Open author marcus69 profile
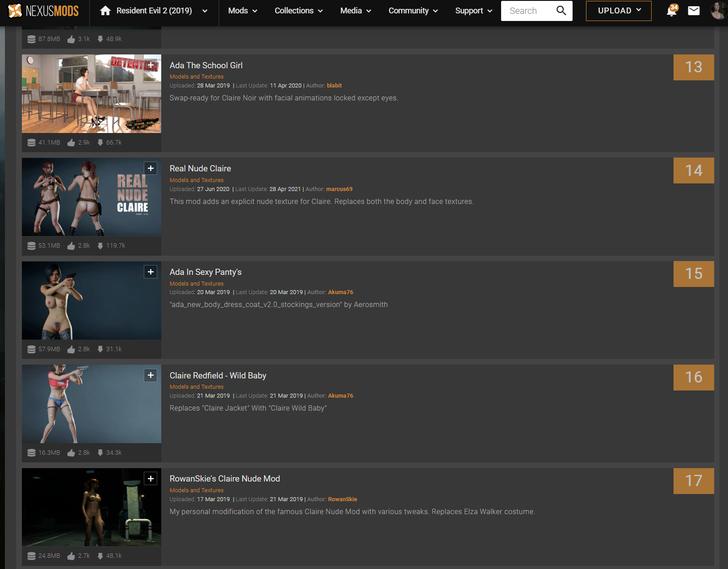Viewport: 728px width, 569px height. point(339,189)
